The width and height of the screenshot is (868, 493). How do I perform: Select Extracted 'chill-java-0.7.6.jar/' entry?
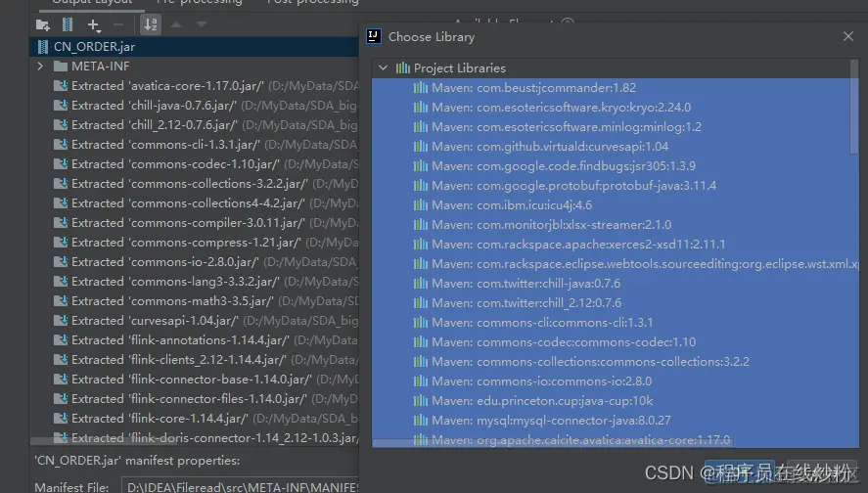[206, 105]
